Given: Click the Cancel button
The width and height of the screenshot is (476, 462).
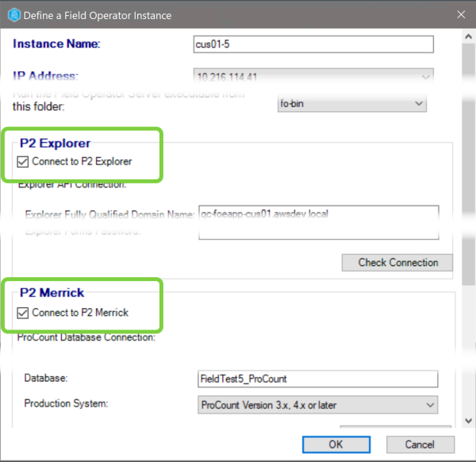Looking at the screenshot, I should pyautogui.click(x=420, y=445).
